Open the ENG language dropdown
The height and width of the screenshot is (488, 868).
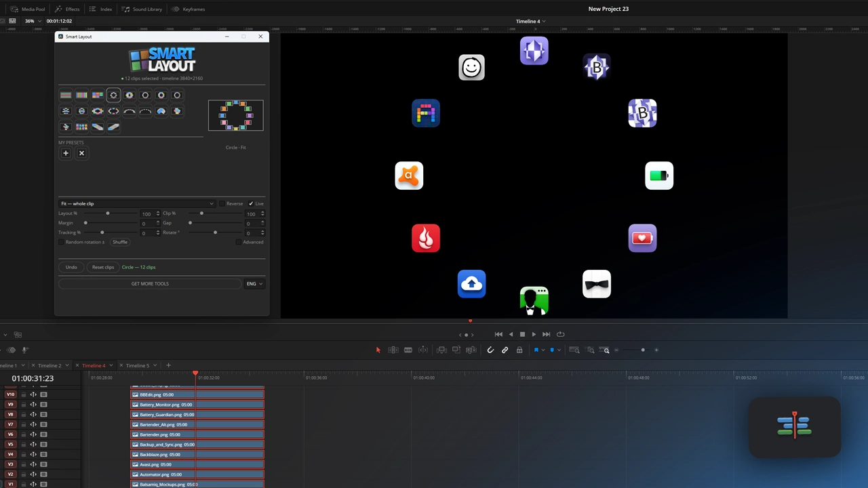pos(254,284)
